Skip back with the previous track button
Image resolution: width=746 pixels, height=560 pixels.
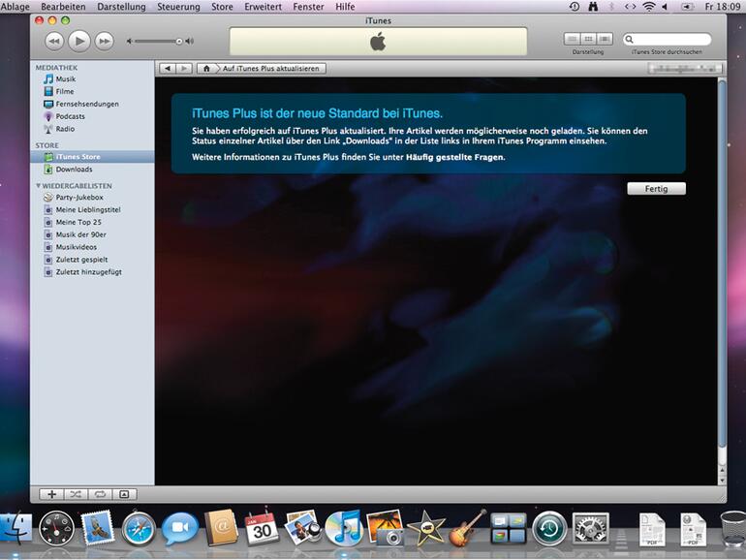coord(54,42)
